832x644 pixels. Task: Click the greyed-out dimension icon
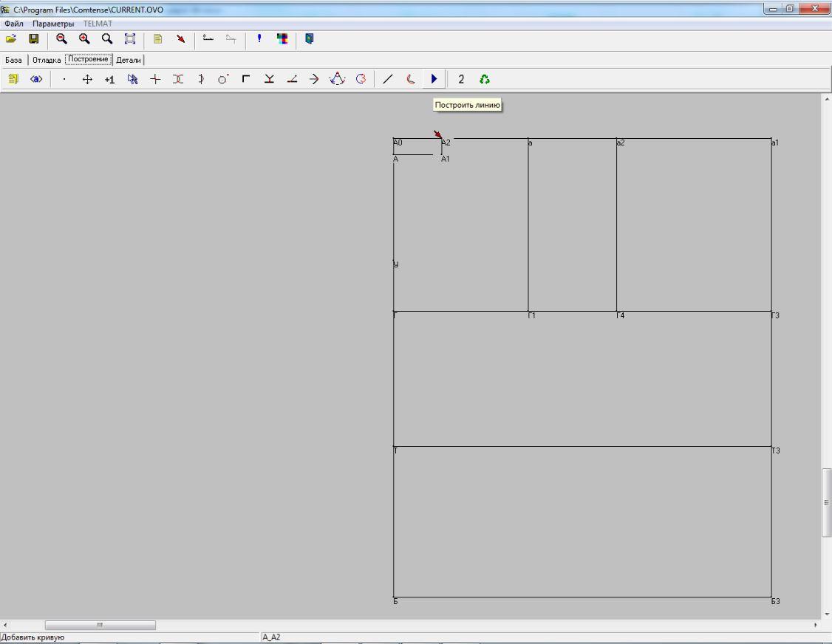(231, 38)
